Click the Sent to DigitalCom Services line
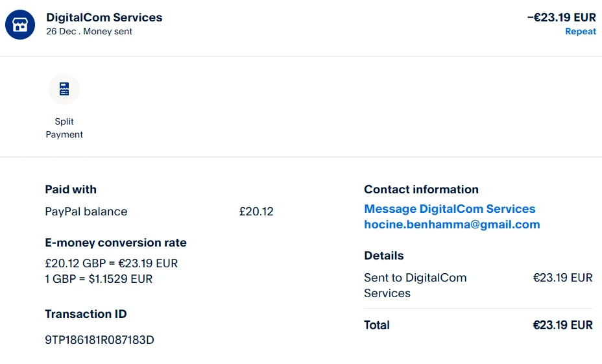This screenshot has height=364, width=602. [x=415, y=285]
